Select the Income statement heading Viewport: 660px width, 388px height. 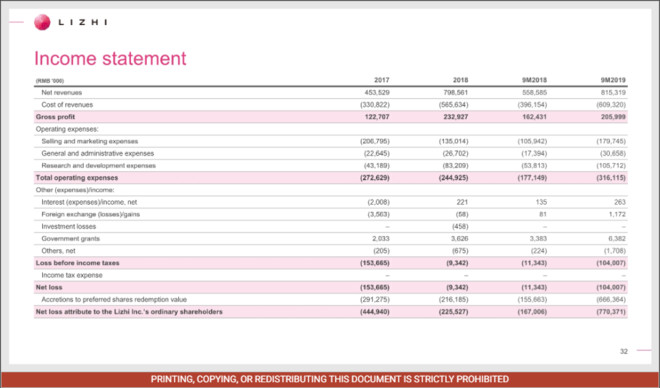click(110, 58)
